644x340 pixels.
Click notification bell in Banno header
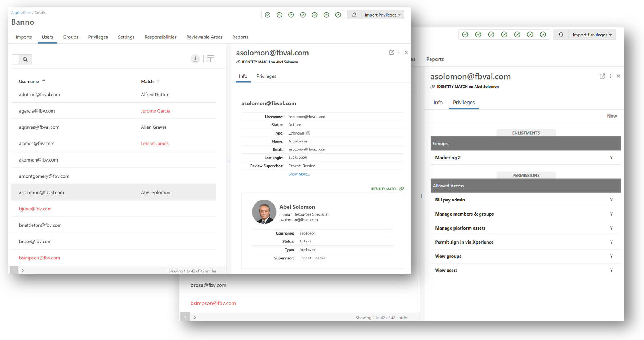(354, 15)
